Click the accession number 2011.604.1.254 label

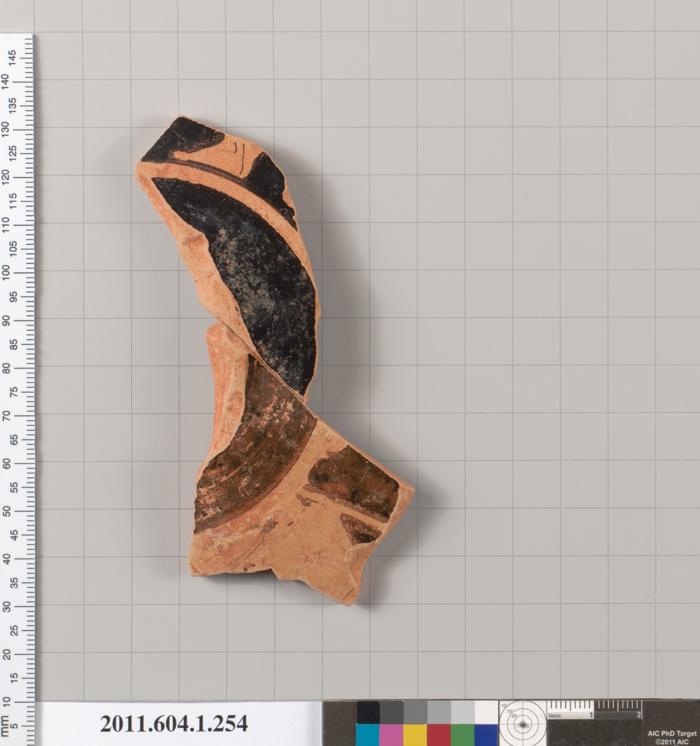(x=174, y=724)
